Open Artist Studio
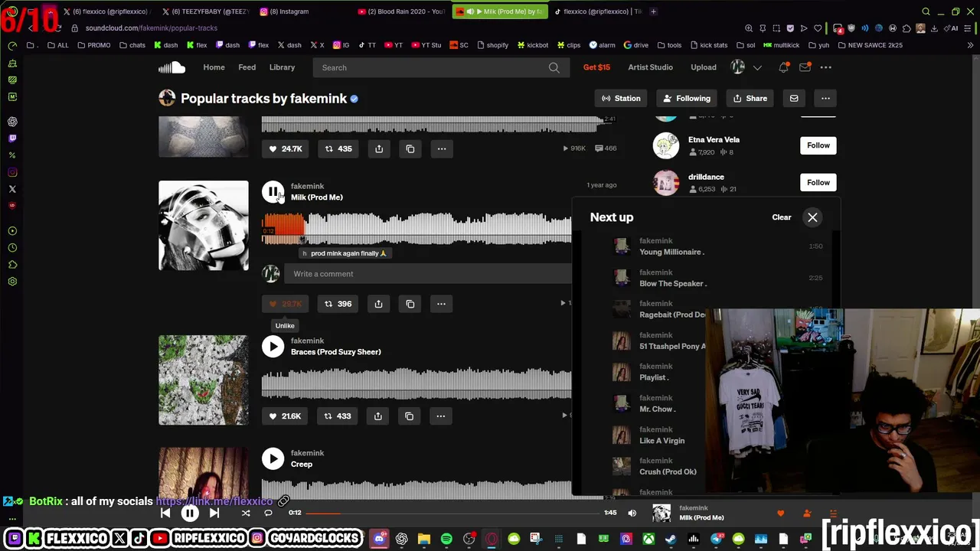Image resolution: width=980 pixels, height=551 pixels. coord(650,67)
